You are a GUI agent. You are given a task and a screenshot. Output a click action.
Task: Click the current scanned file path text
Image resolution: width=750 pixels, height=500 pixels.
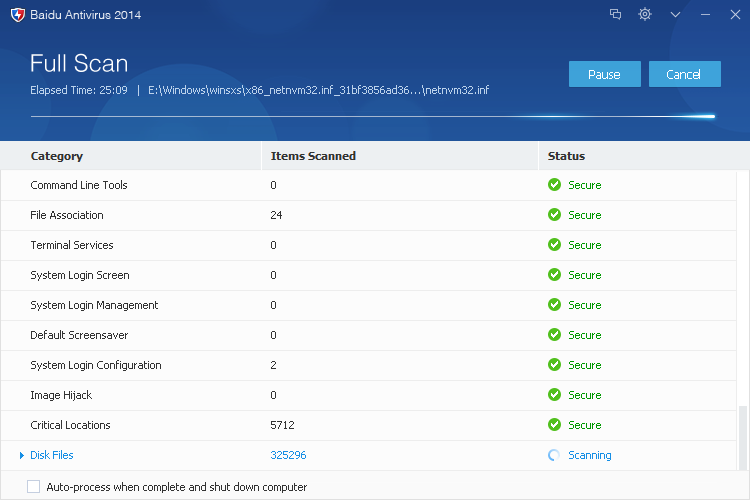point(319,90)
